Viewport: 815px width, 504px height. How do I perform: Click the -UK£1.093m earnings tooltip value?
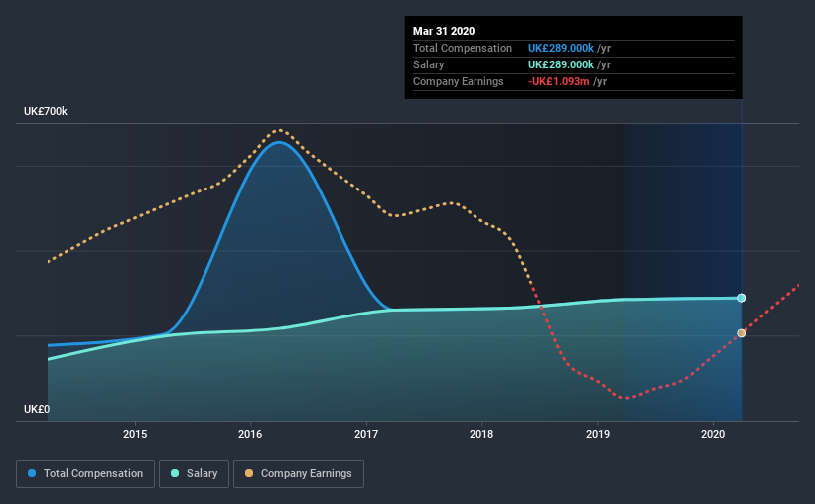pos(558,81)
